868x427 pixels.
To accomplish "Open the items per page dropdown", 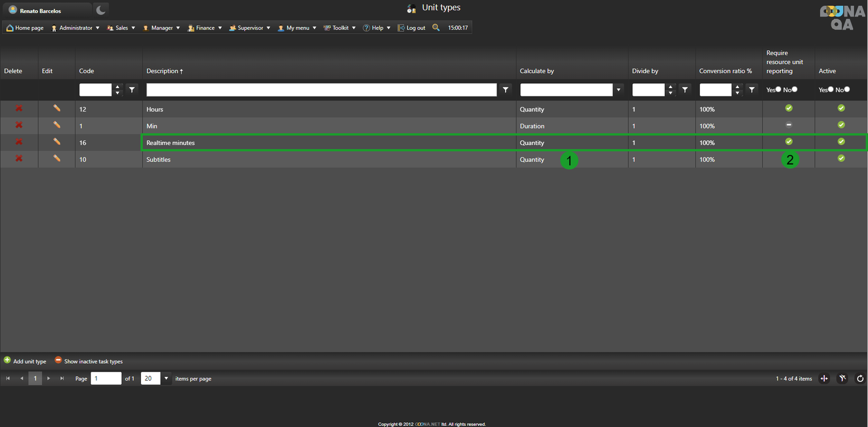I will click(166, 379).
